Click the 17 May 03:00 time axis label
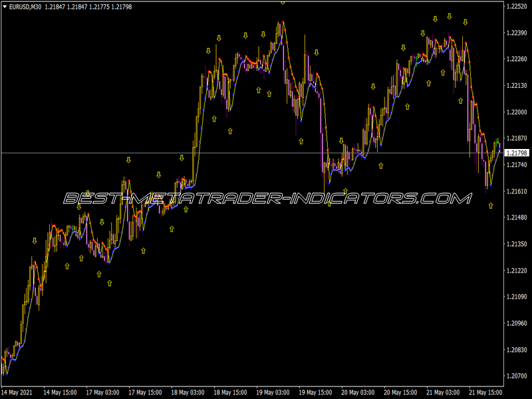Image resolution: width=532 pixels, height=399 pixels. click(102, 392)
